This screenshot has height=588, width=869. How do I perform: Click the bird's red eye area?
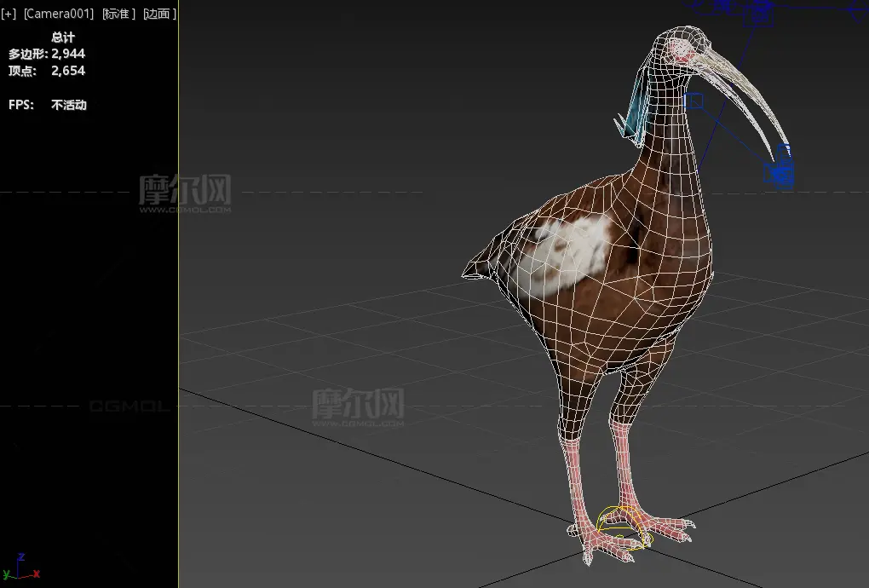(x=682, y=50)
